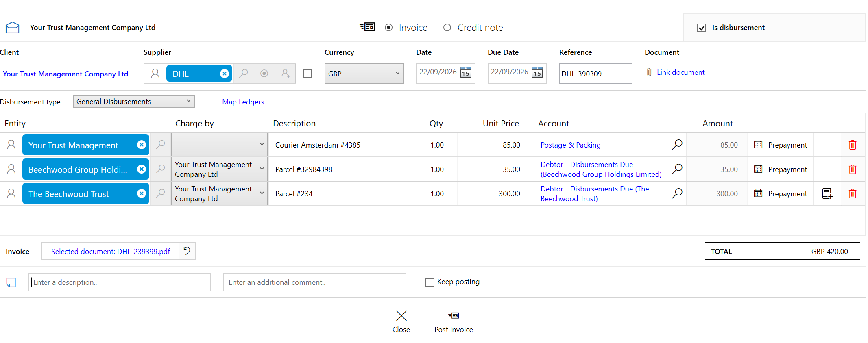Click the Post Invoice button
The image size is (868, 343).
(454, 322)
